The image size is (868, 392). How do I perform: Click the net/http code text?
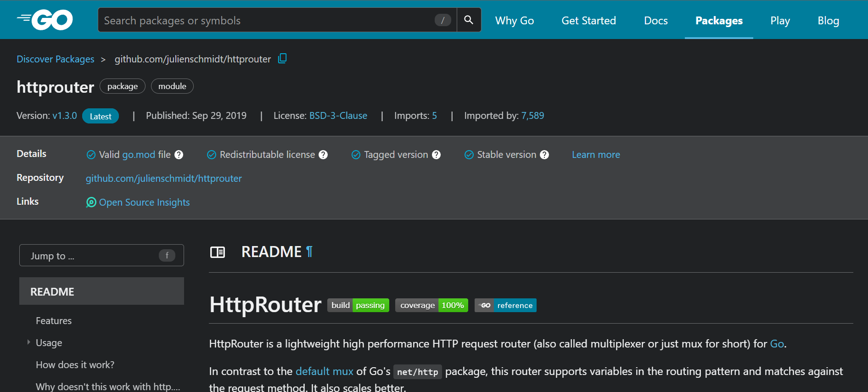[x=418, y=372]
